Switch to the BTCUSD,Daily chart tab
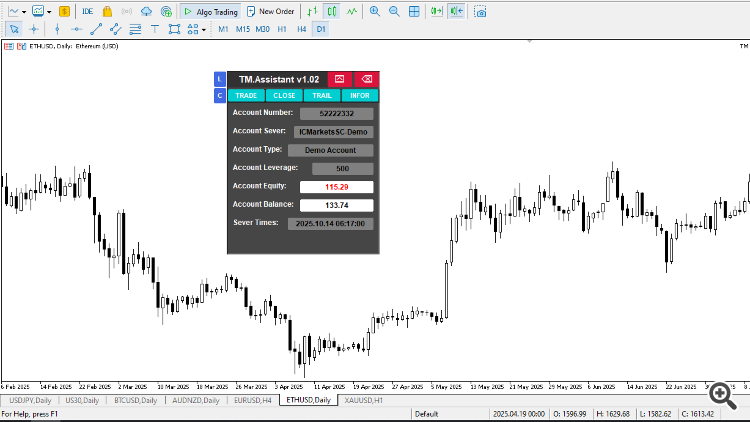This screenshot has width=750, height=422. 135,400
